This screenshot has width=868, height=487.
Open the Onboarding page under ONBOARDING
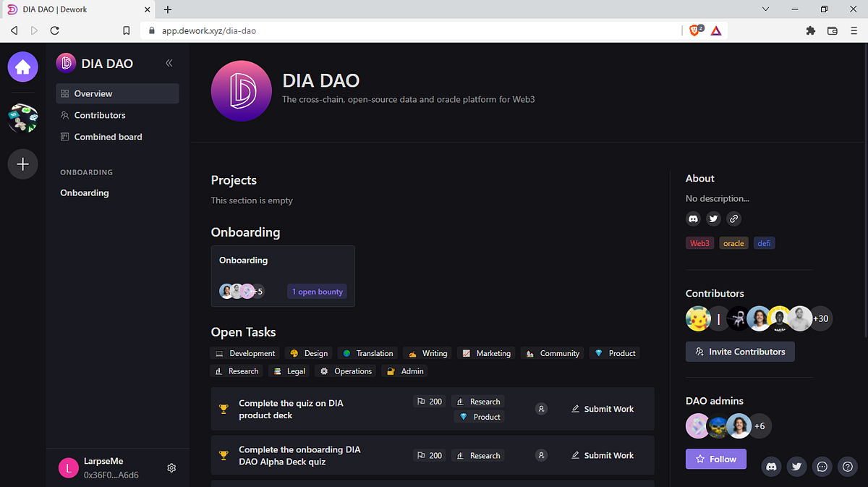tap(84, 192)
